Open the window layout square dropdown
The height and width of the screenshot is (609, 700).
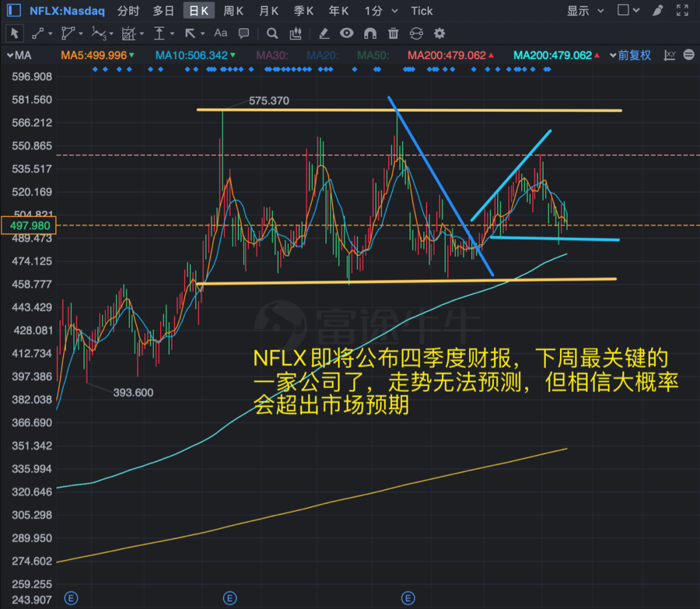click(x=628, y=10)
